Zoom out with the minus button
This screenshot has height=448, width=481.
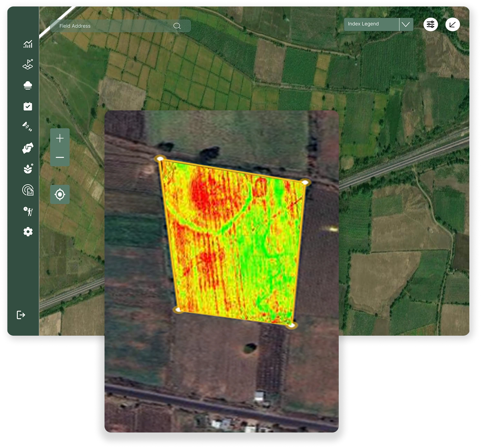click(60, 157)
